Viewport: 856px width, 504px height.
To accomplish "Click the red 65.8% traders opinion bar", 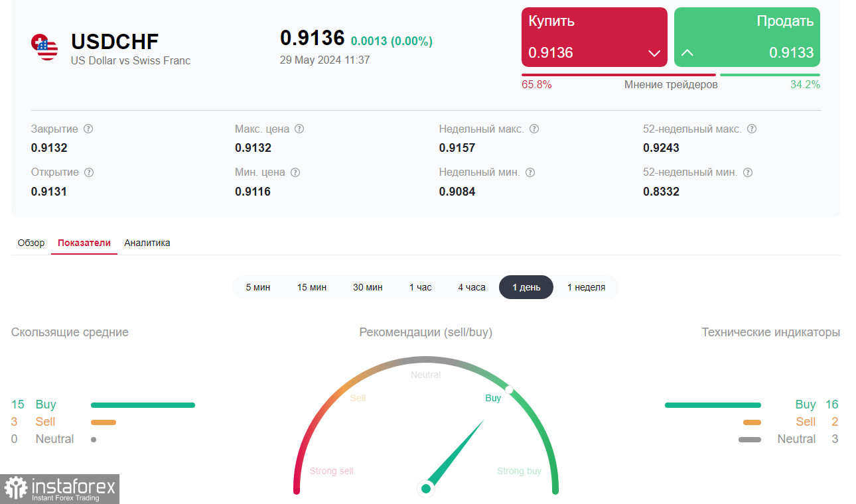I will click(618, 75).
